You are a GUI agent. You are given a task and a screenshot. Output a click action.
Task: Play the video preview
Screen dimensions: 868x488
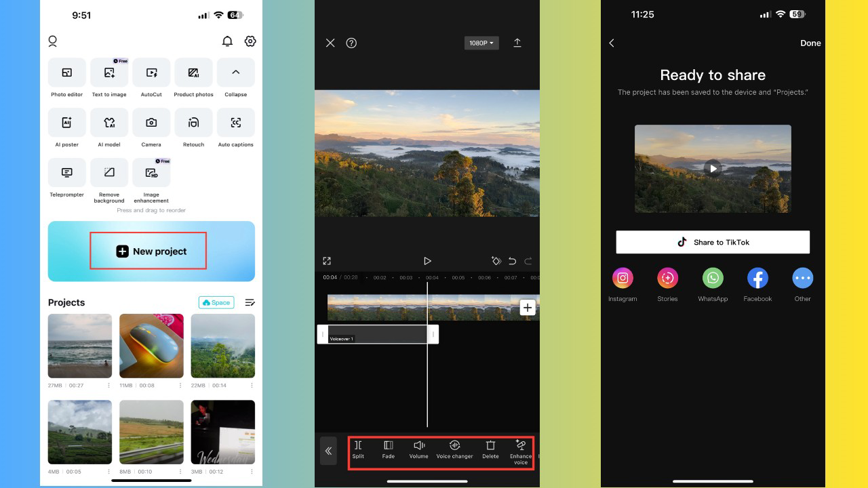pos(713,168)
